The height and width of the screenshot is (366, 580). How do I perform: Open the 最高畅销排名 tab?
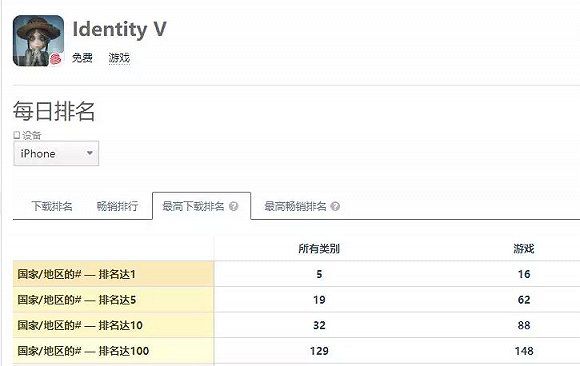pyautogui.click(x=295, y=206)
